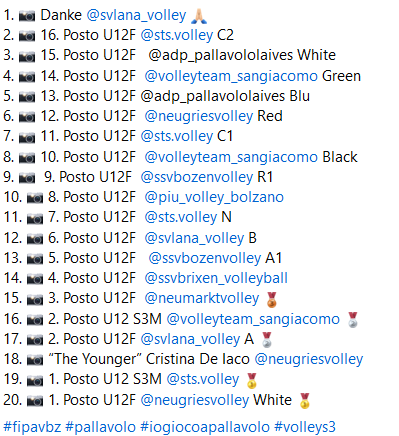Open @volleyteam_sangiacomo mention followed by Black
The width and height of the screenshot is (399, 436).
click(231, 157)
